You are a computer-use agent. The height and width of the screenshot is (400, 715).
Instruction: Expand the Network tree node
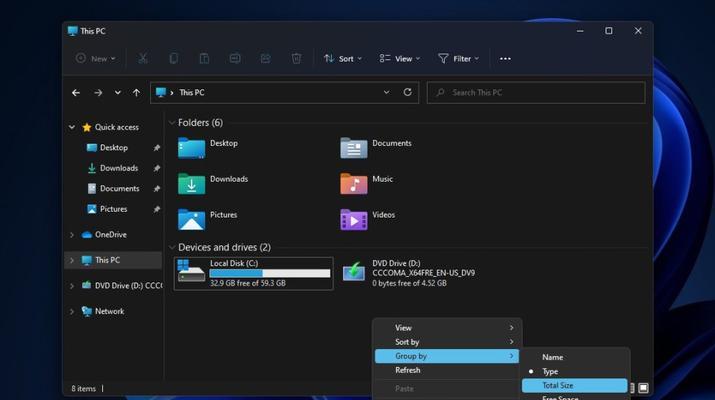[72, 312]
